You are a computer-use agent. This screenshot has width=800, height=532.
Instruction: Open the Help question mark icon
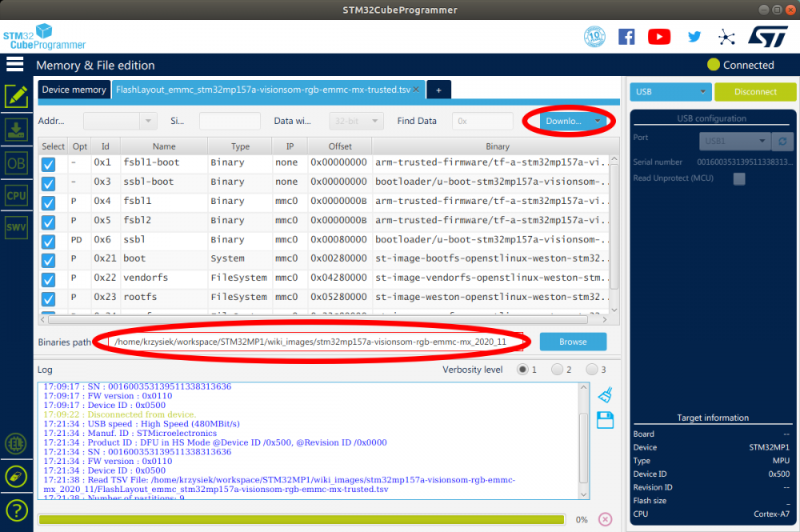(16, 510)
